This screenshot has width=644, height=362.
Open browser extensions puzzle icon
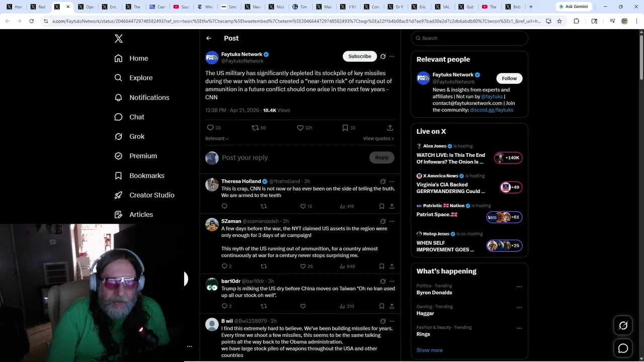pyautogui.click(x=577, y=21)
